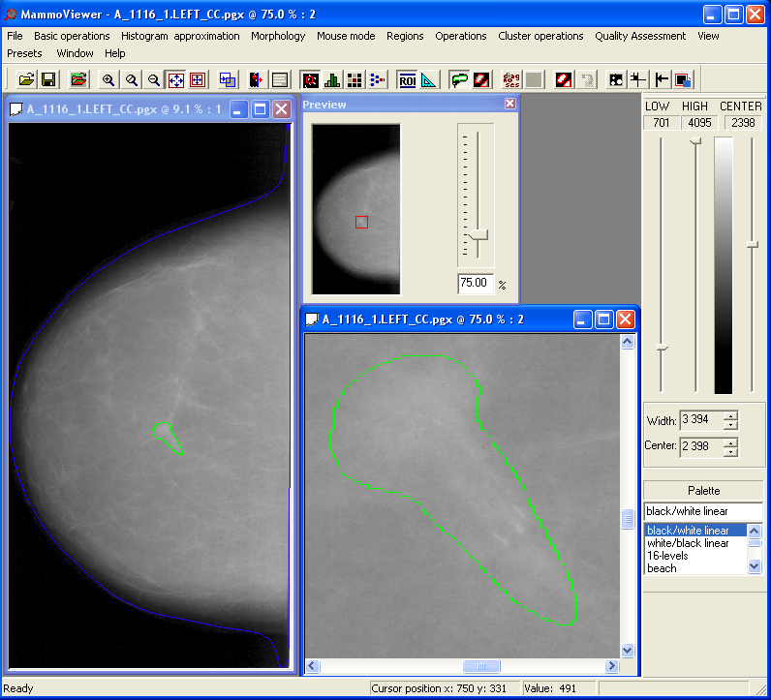771x700 pixels.
Task: Open the Help menu
Action: coord(115,53)
